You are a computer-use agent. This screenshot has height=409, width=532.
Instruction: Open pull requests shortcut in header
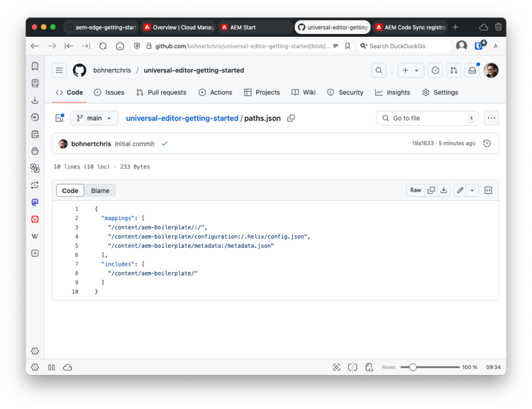click(x=454, y=70)
